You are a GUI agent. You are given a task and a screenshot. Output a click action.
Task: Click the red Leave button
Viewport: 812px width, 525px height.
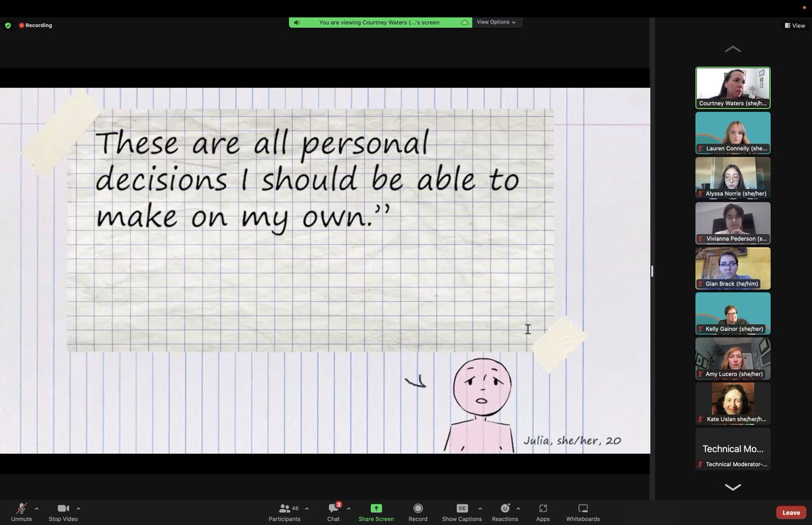pos(791,513)
